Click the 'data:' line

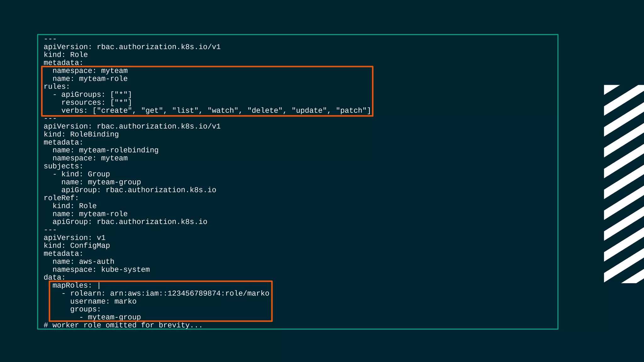[x=54, y=277]
